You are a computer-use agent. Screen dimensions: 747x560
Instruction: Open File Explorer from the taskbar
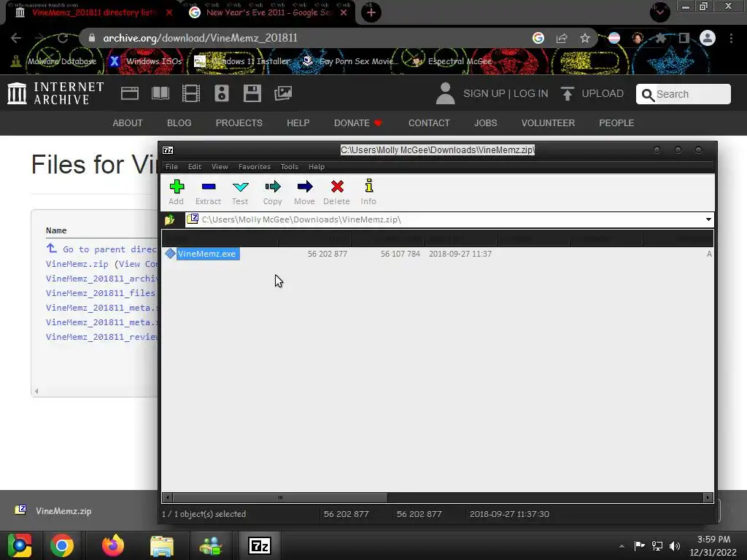coord(162,545)
